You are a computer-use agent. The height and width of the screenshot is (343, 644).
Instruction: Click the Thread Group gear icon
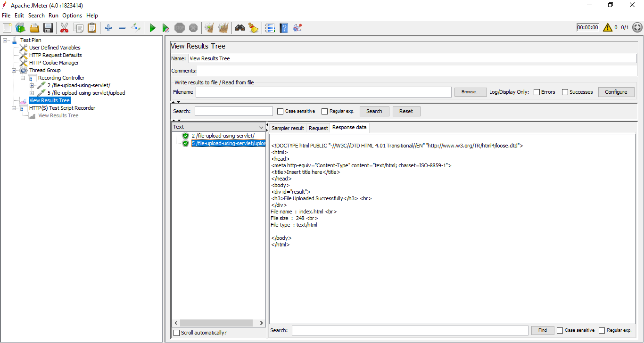[24, 70]
